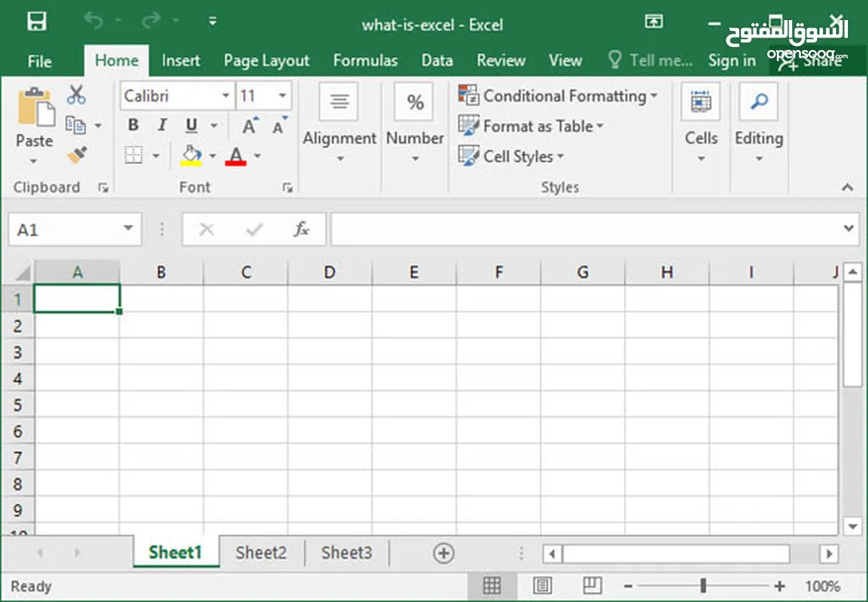The height and width of the screenshot is (602, 868).
Task: Increase font size with the larger A
Action: (251, 125)
